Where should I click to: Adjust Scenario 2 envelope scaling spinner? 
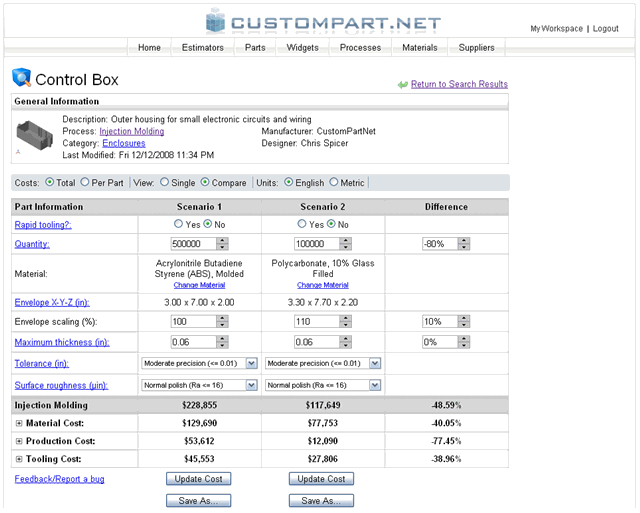click(x=346, y=322)
